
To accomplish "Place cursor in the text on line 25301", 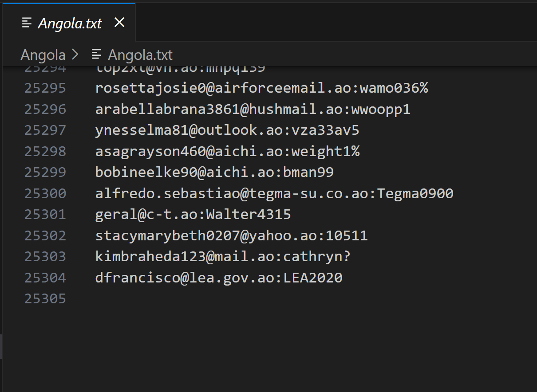I will coord(193,215).
